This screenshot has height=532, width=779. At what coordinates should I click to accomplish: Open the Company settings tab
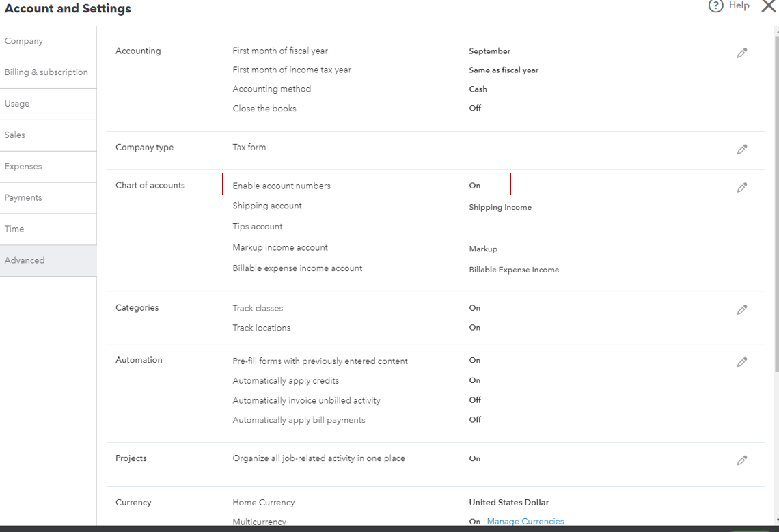24,41
